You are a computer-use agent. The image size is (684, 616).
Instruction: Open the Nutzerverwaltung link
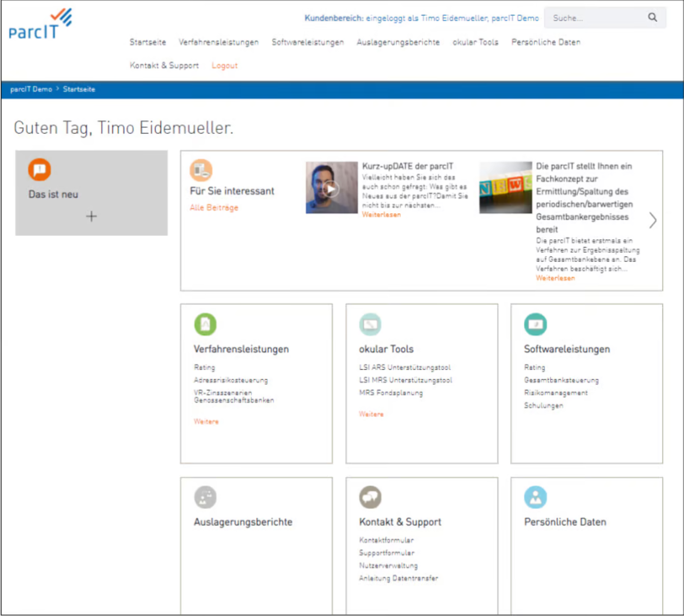point(388,565)
